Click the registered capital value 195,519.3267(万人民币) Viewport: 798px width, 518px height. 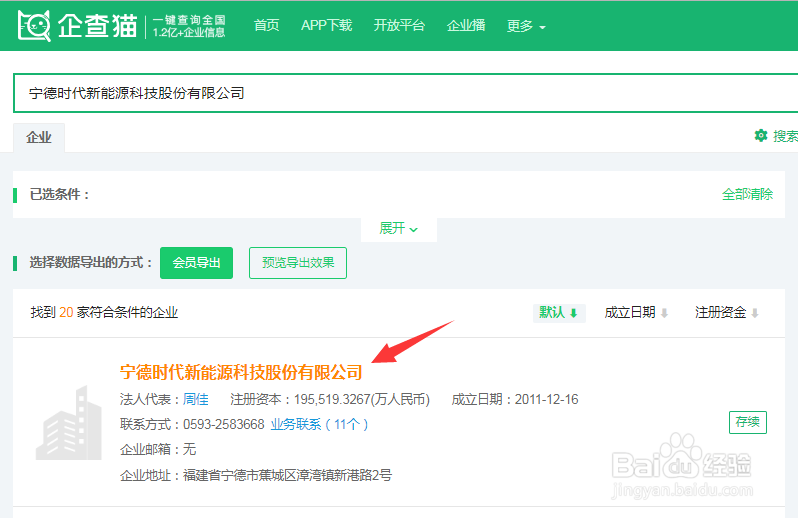click(362, 399)
